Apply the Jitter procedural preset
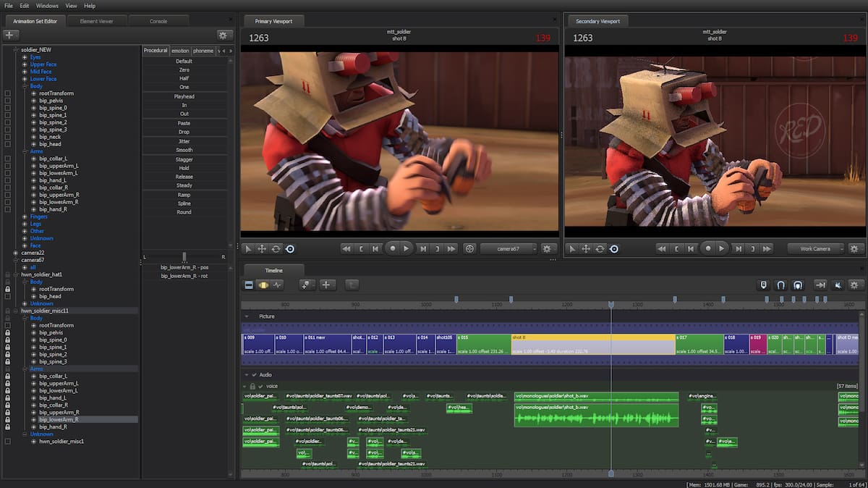This screenshot has width=868, height=488. pyautogui.click(x=184, y=141)
